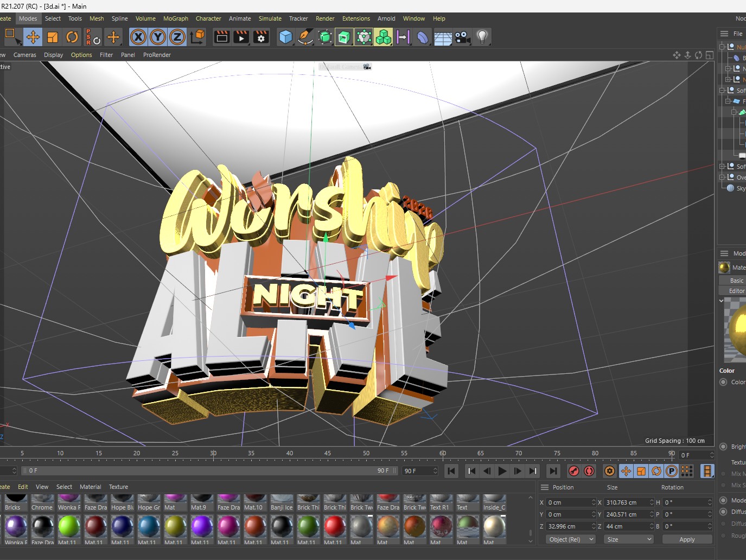Open the Coordinates Manager hamburger menu
Screen dimensions: 746x560
coord(545,487)
